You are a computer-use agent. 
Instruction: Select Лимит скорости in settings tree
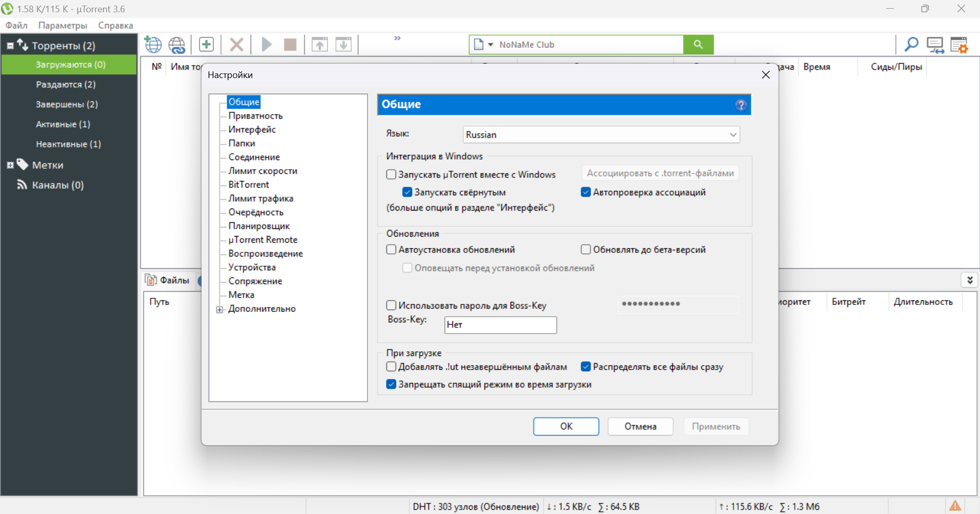(x=263, y=171)
